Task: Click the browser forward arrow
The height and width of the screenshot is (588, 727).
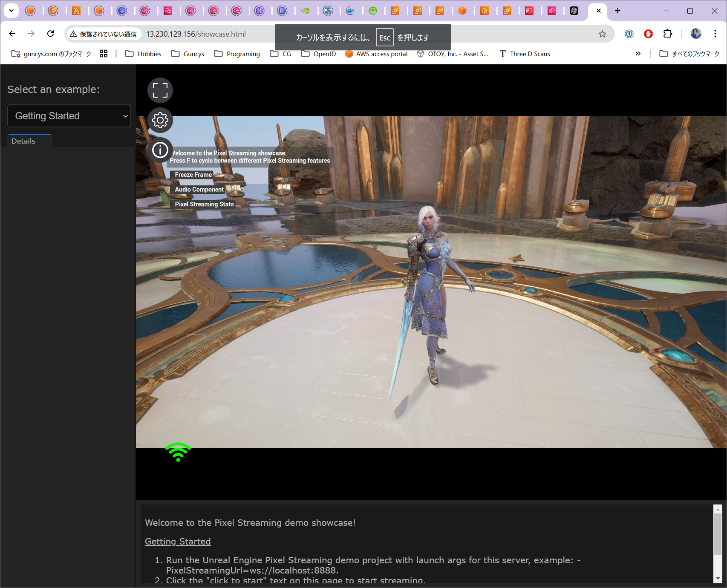Action: point(31,34)
